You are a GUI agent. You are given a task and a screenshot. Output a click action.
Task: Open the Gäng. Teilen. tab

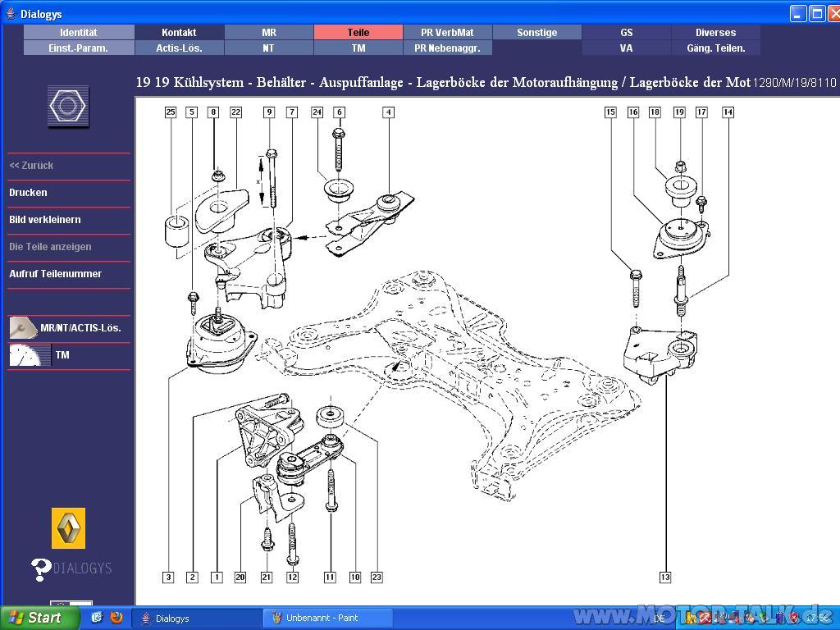click(715, 48)
